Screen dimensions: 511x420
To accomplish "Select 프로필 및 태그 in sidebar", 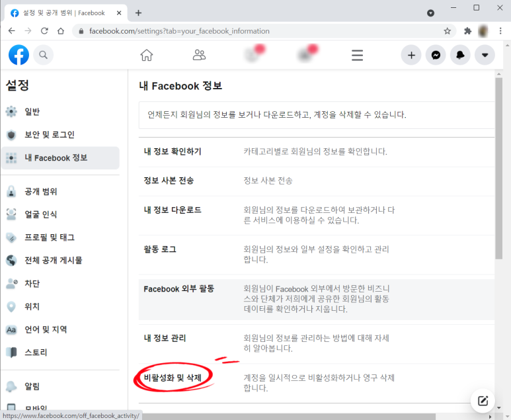I will point(60,237).
